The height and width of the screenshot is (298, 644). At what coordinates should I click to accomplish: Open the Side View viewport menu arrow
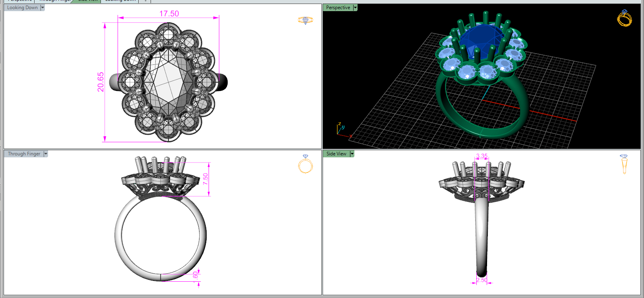click(x=352, y=154)
